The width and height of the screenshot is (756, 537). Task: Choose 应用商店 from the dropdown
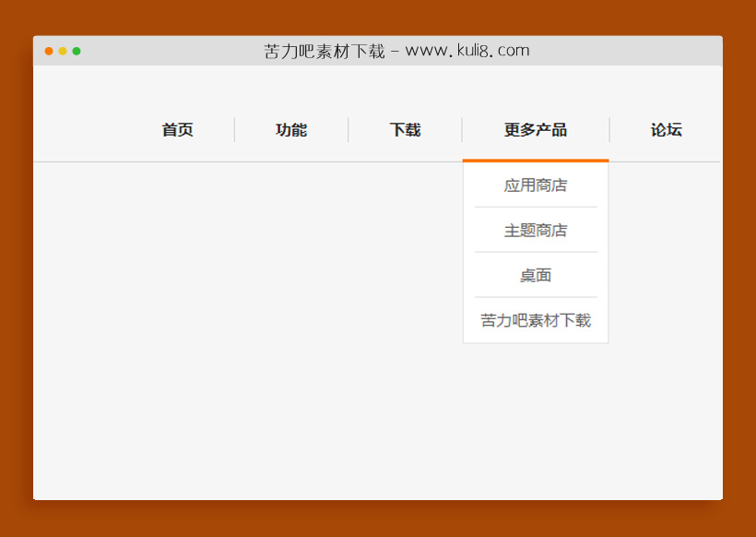pyautogui.click(x=536, y=185)
